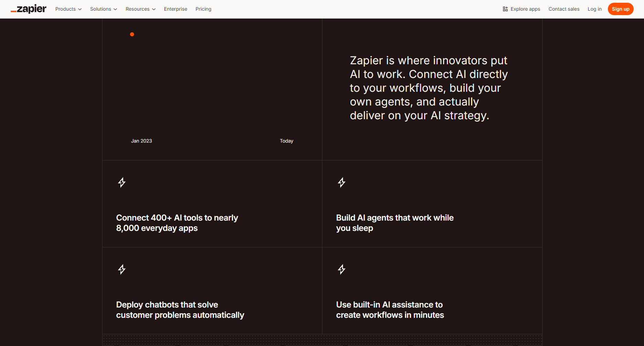644x346 pixels.
Task: Select the Connect 400+ AI tools heading
Action: (177, 223)
